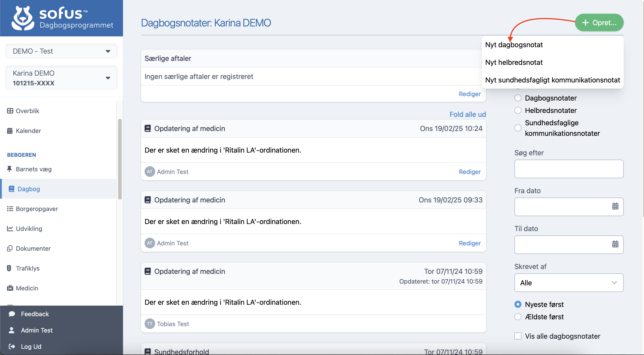The width and height of the screenshot is (644, 355).
Task: Choose Nyt sundhedsfagligt kommunikationsnotat menu entry
Action: [552, 80]
